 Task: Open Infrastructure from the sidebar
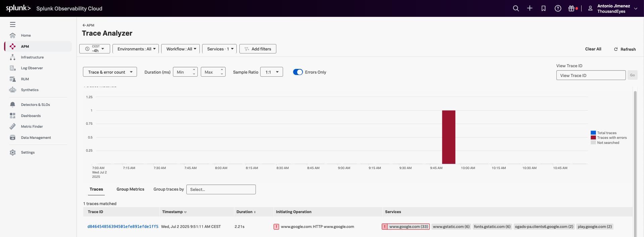(32, 57)
